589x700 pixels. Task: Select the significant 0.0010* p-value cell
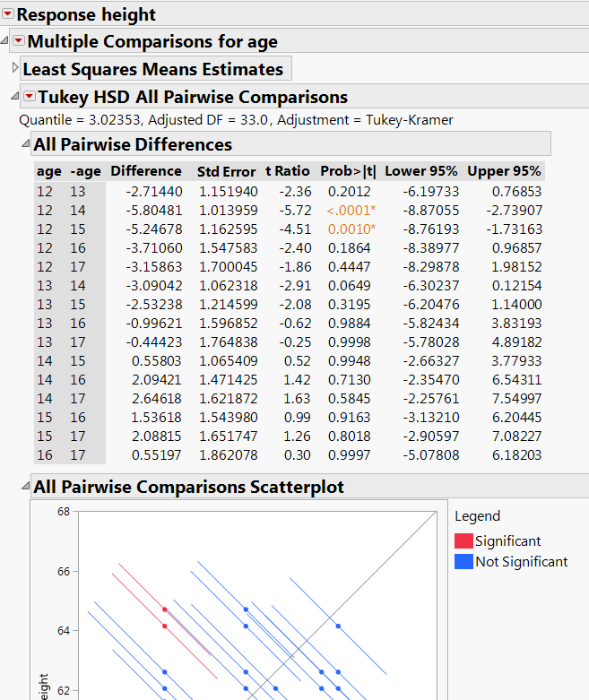(x=352, y=229)
